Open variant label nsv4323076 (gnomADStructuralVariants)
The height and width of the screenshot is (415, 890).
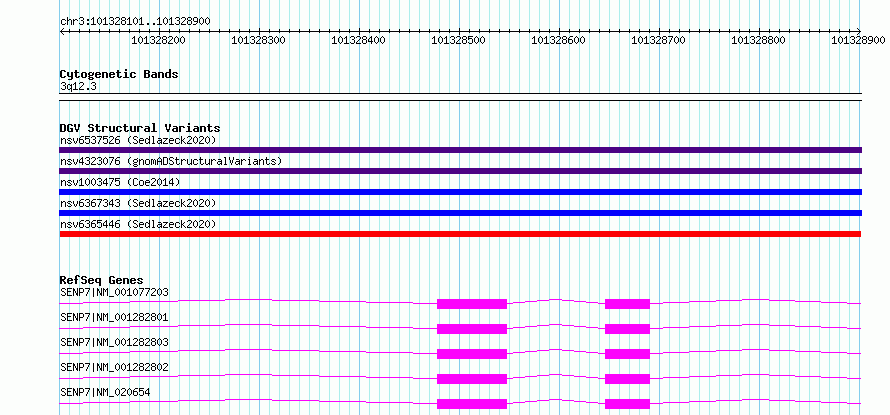pyautogui.click(x=171, y=161)
